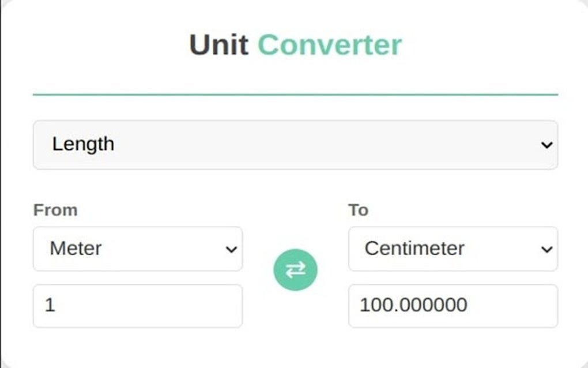This screenshot has width=588, height=368.
Task: Click the From label
Action: [55, 210]
